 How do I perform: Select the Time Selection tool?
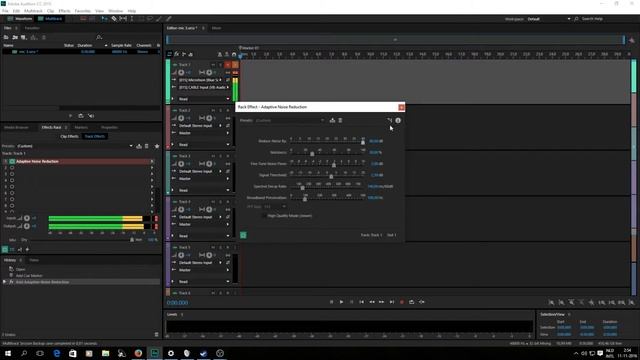pos(132,19)
